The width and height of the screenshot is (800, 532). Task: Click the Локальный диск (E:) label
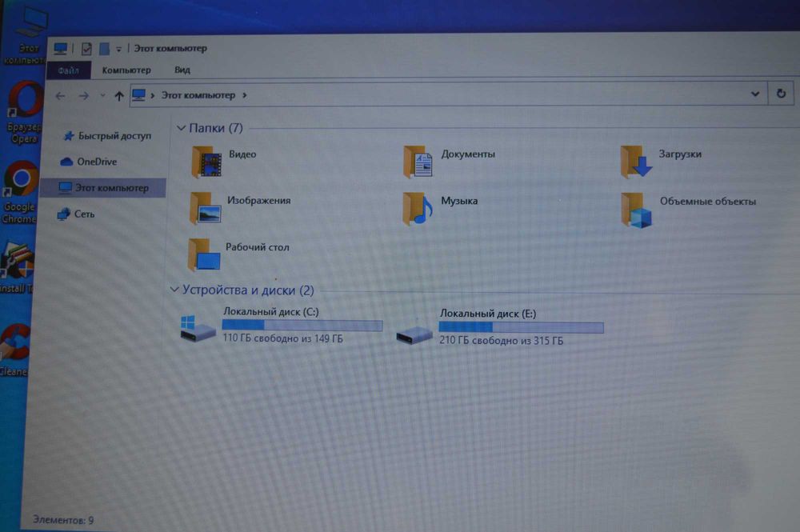pos(488,313)
